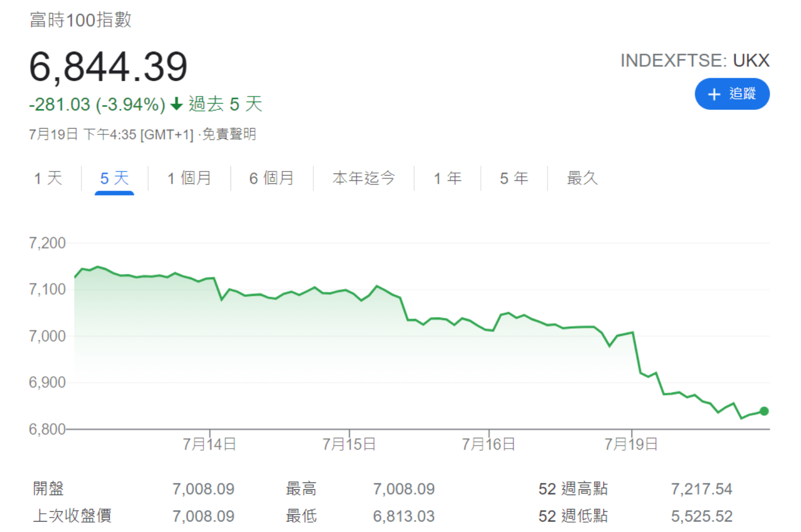The width and height of the screenshot is (801, 532).
Task: Click the 7月19日 axis date label
Action: click(631, 444)
